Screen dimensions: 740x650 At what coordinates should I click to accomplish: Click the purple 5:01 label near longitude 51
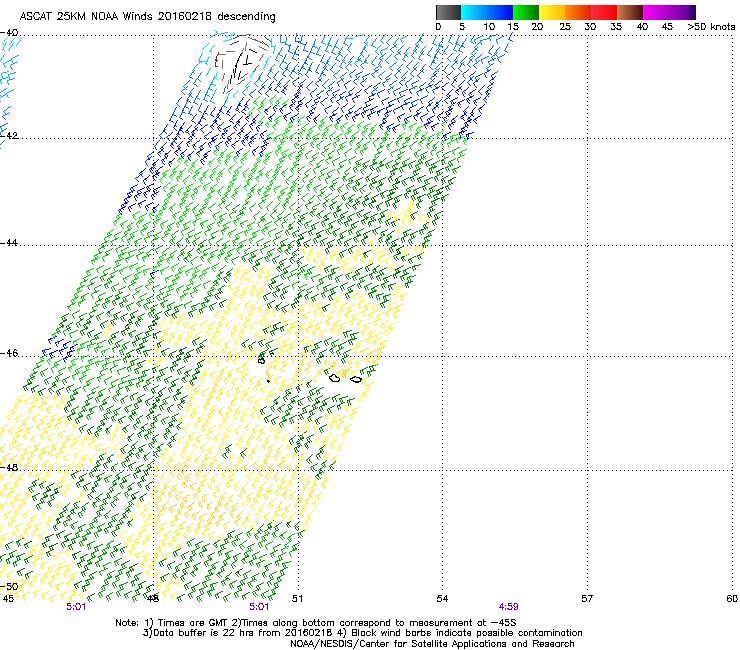[259, 607]
